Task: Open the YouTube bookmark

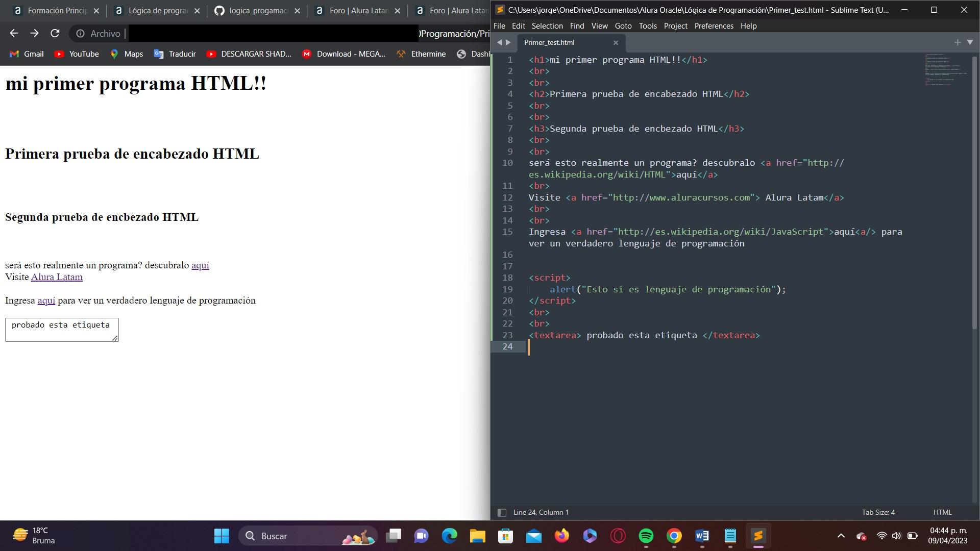Action: point(77,54)
